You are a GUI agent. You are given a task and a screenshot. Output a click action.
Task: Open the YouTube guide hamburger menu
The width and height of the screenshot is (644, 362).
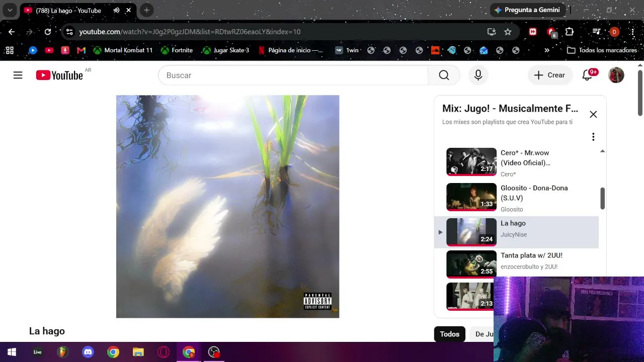click(18, 75)
